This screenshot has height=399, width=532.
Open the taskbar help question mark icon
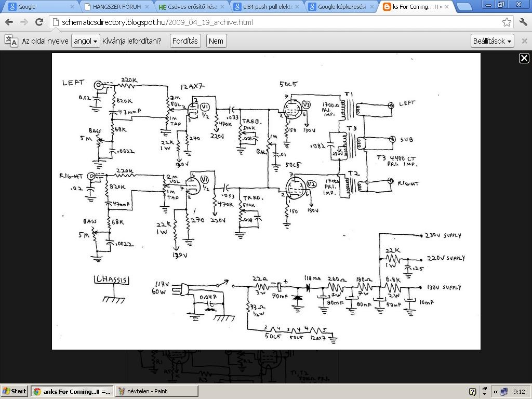tap(472, 392)
